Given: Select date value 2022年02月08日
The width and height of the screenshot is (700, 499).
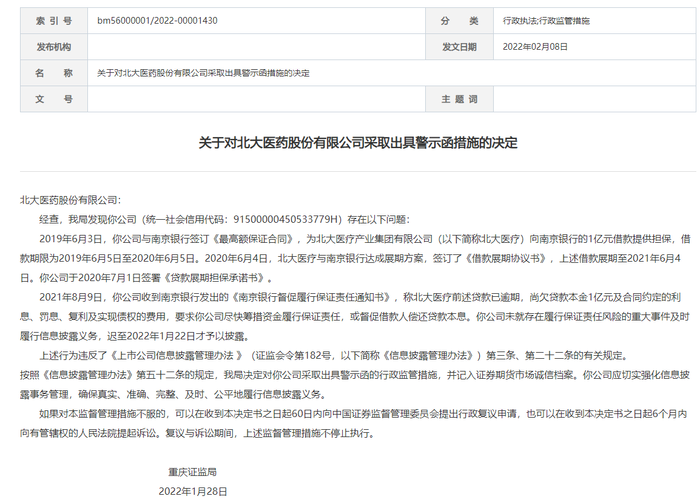Looking at the screenshot, I should [x=535, y=47].
